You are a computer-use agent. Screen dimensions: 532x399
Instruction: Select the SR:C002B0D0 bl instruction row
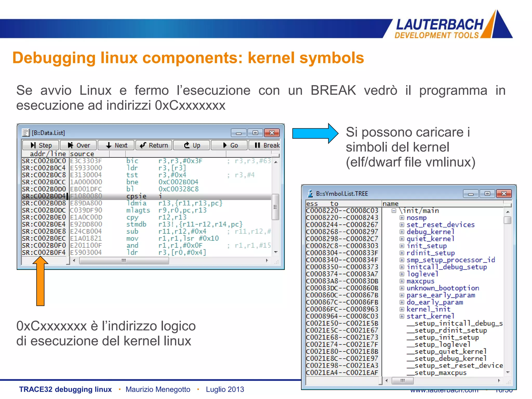(x=146, y=189)
